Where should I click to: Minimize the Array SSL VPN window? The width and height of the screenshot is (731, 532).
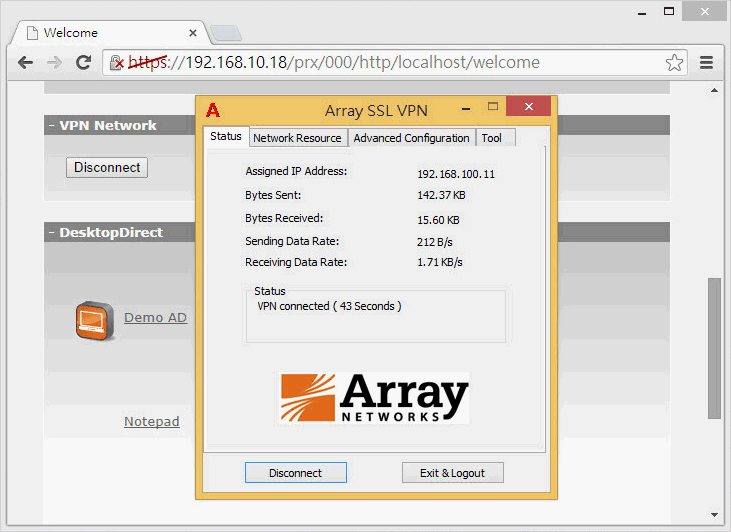466,110
